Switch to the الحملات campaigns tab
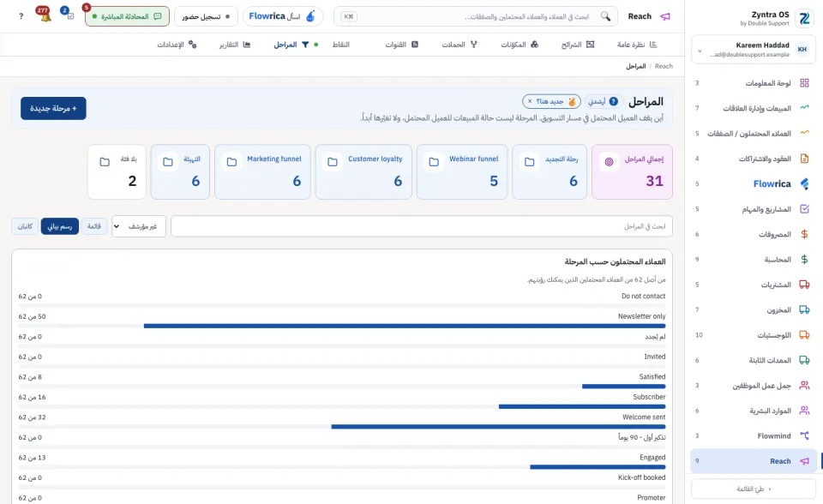 [x=460, y=45]
